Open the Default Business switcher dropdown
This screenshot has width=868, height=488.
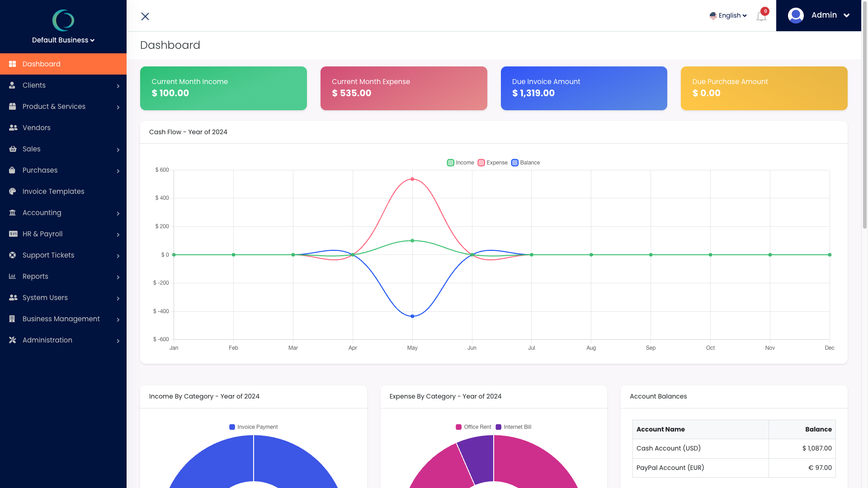tap(63, 40)
